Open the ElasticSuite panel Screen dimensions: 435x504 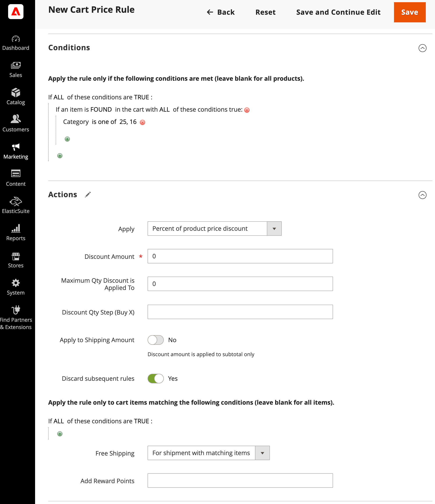click(16, 206)
